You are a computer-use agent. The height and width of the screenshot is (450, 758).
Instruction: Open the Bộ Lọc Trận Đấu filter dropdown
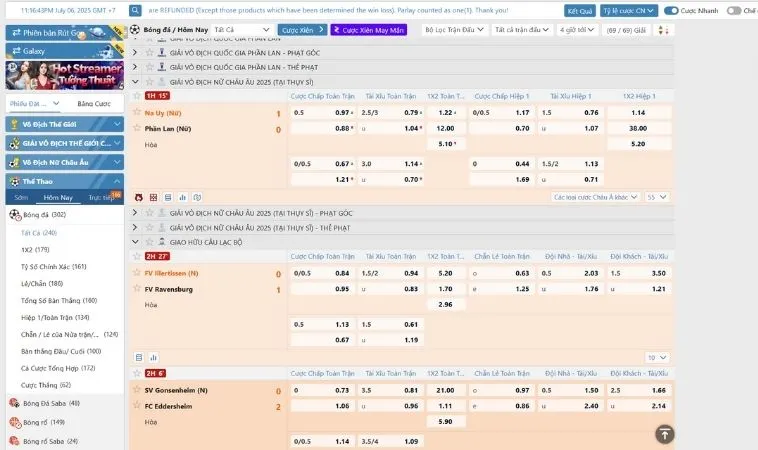click(456, 30)
